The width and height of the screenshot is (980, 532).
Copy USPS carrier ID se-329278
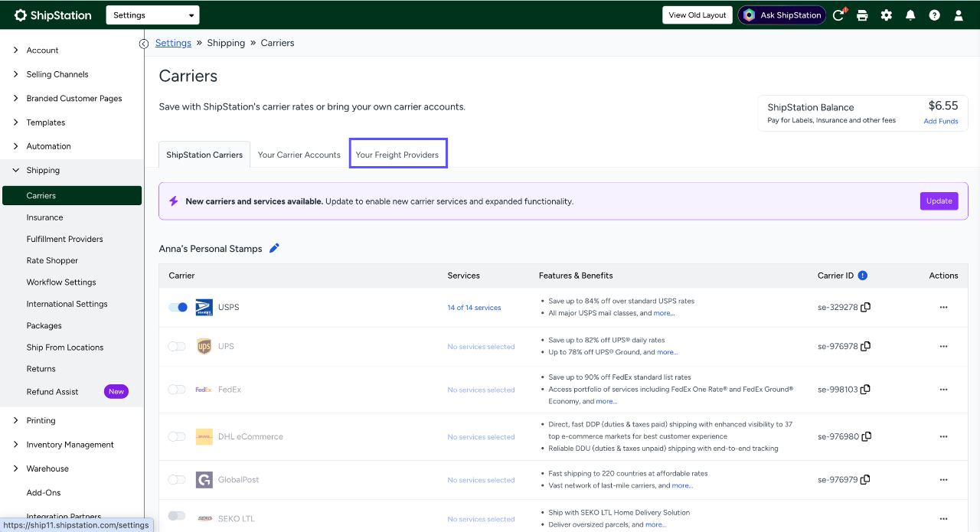coord(866,307)
